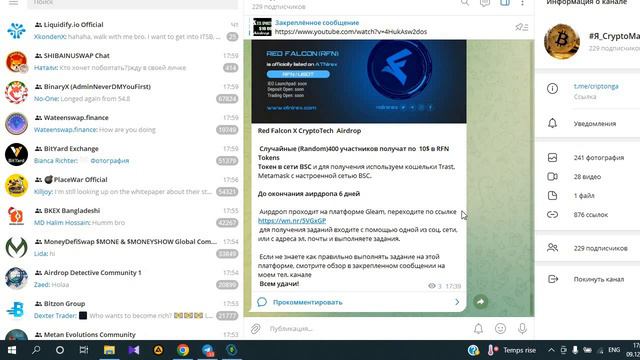Open BitYard Exchange chat
Image resolution: width=640 pixels, height=360 pixels.
[x=122, y=155]
